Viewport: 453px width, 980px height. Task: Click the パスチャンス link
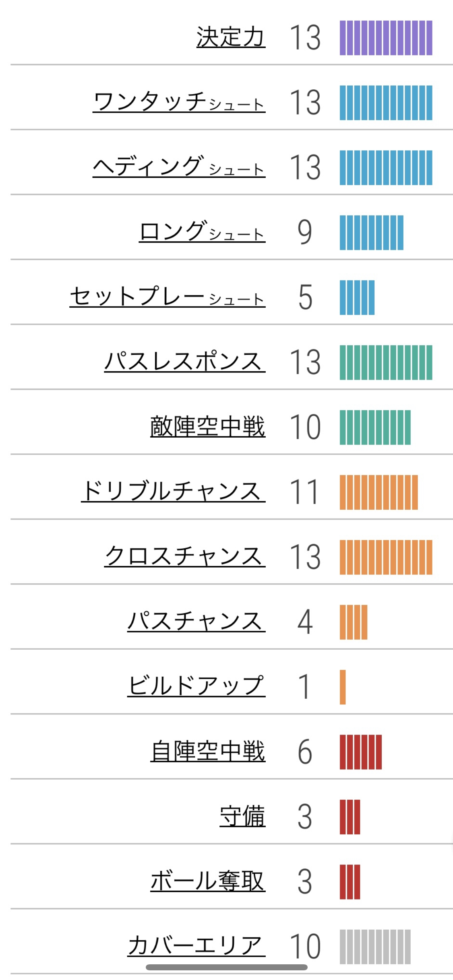click(x=196, y=622)
